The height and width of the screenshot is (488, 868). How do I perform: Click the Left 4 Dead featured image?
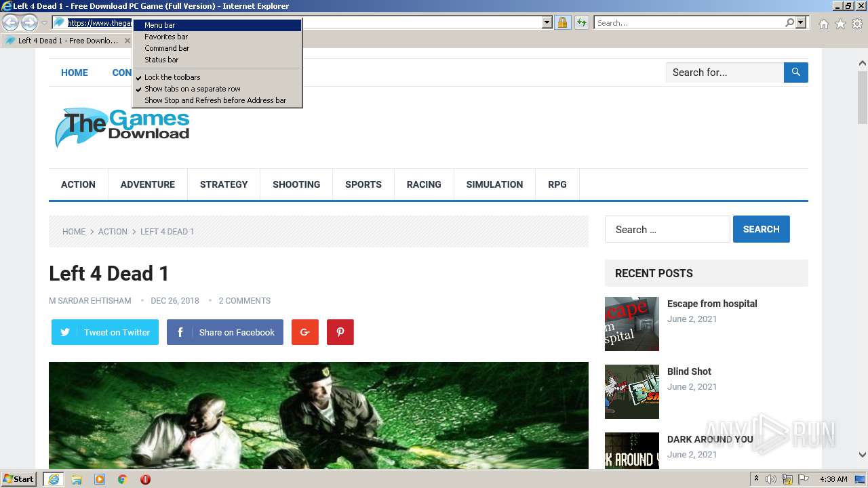[x=319, y=415]
